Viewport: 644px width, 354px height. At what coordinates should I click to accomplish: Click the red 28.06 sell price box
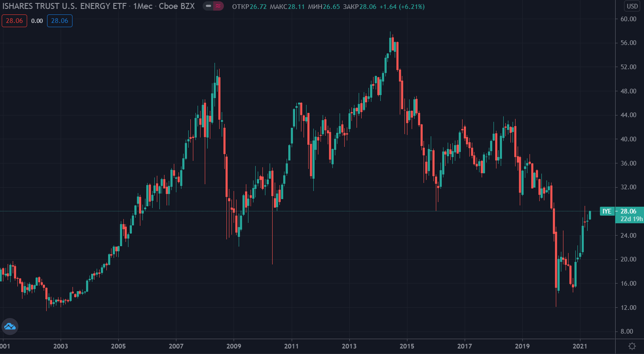pyautogui.click(x=14, y=21)
